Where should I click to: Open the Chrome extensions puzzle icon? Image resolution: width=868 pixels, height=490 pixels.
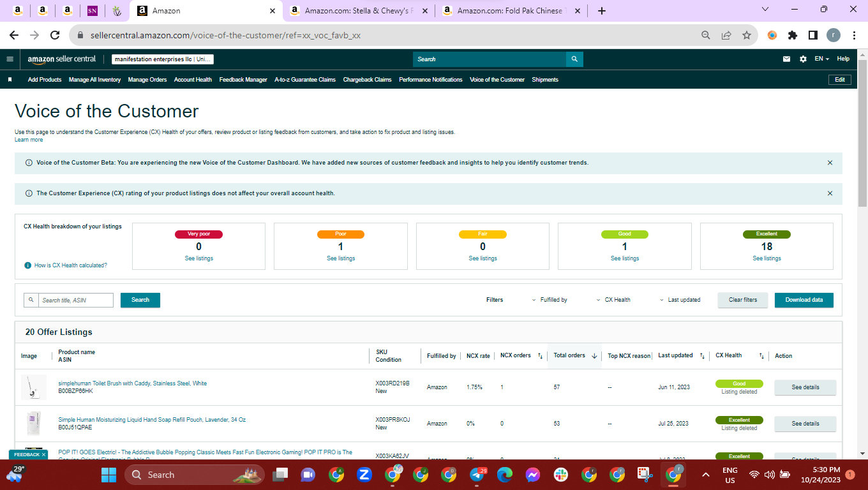pyautogui.click(x=793, y=35)
